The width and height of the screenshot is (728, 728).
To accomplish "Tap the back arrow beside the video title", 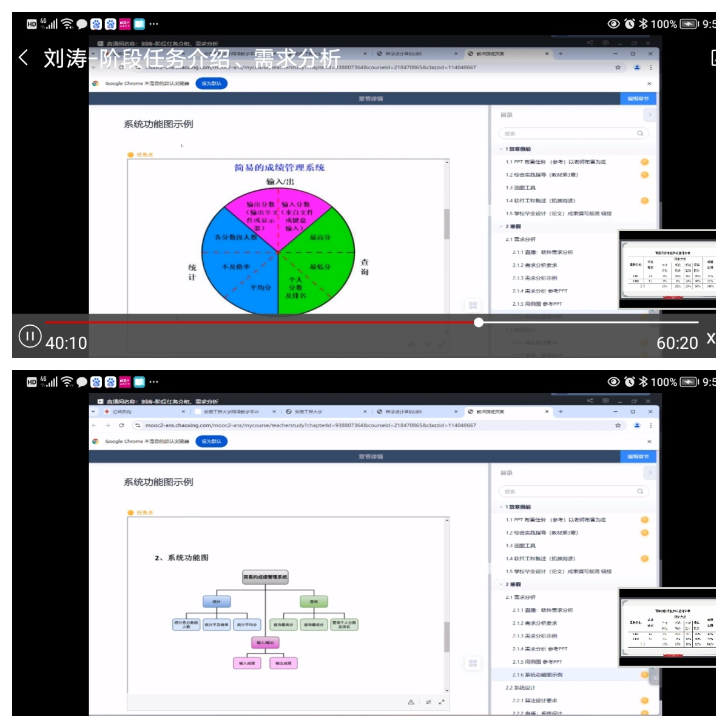I will pyautogui.click(x=23, y=58).
